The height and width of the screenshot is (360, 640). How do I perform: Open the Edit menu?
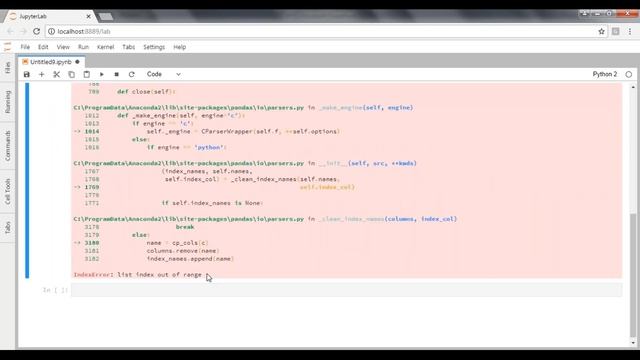[x=43, y=47]
